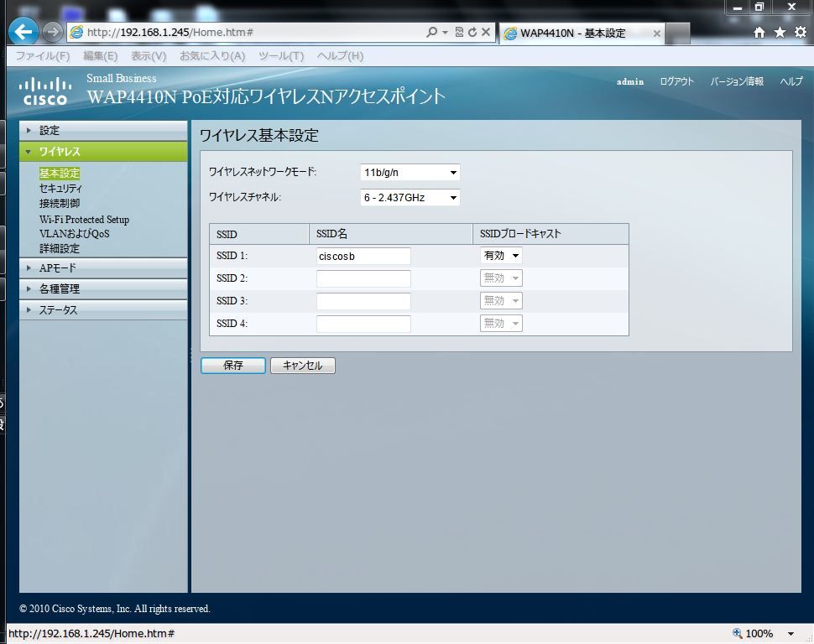
Task: Open the お気に入り(A) menu
Action: click(x=212, y=56)
